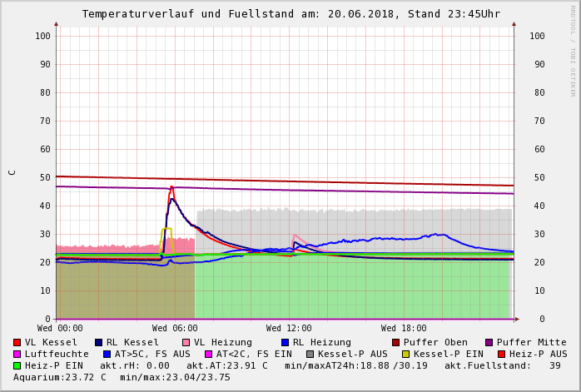Click the yellow Kessel-P EIN legend swatch

click(x=405, y=354)
